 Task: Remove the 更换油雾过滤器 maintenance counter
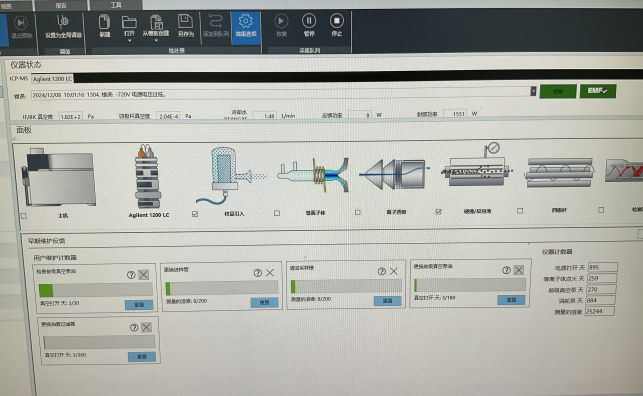click(x=146, y=327)
